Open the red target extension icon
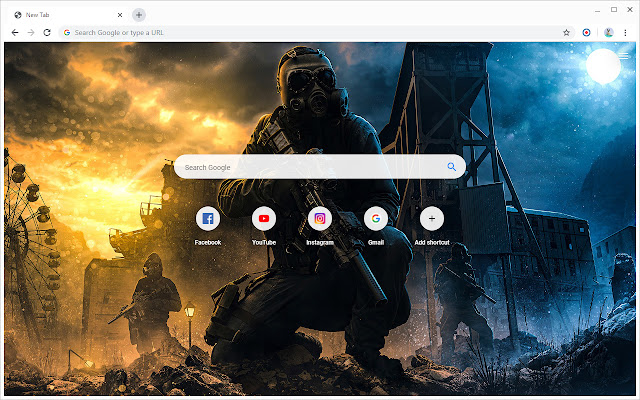Screen dimensions: 640x400 tap(586, 33)
